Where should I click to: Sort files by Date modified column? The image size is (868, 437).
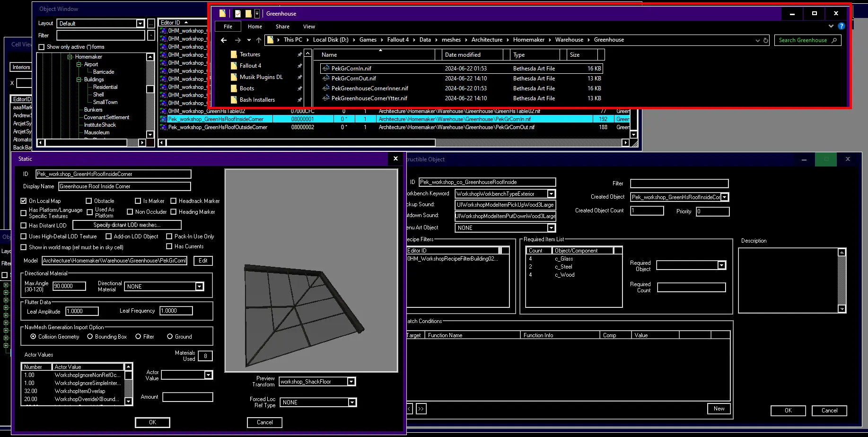pos(472,55)
